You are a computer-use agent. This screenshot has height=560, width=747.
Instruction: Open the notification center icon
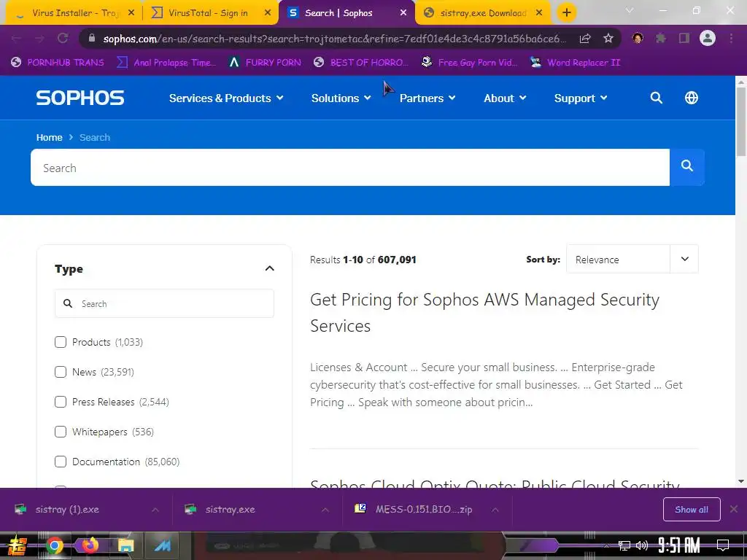point(723,545)
